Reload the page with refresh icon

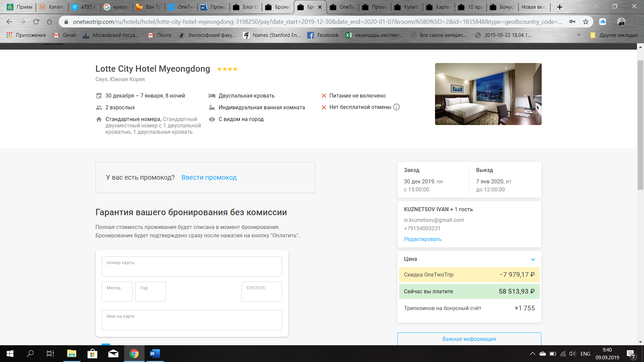click(36, 22)
